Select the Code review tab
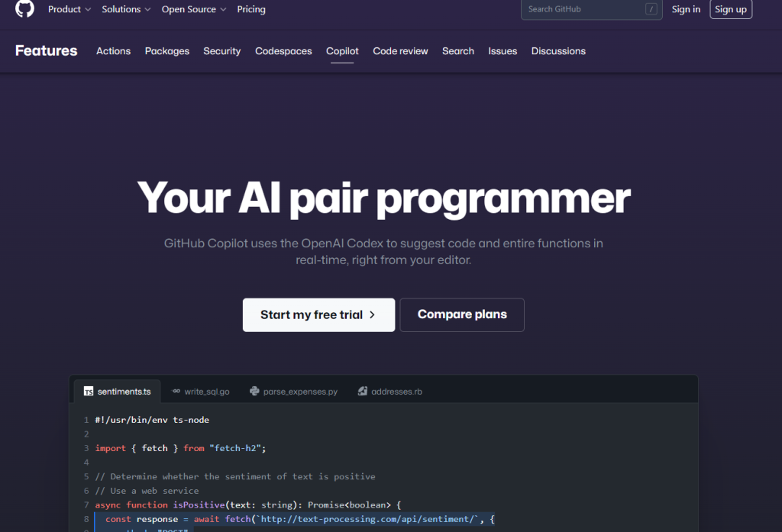The width and height of the screenshot is (782, 532). [400, 50]
